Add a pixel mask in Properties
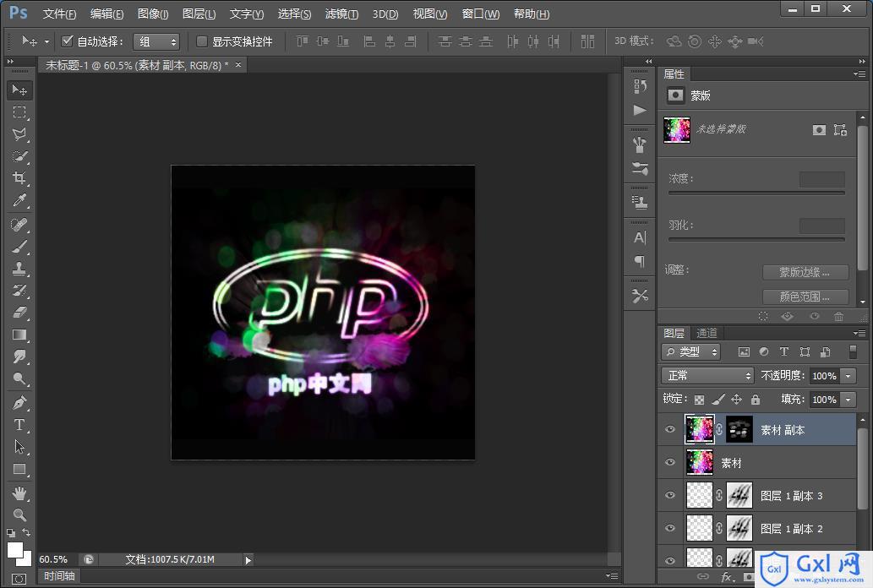Screen dimensions: 873x588 819,130
